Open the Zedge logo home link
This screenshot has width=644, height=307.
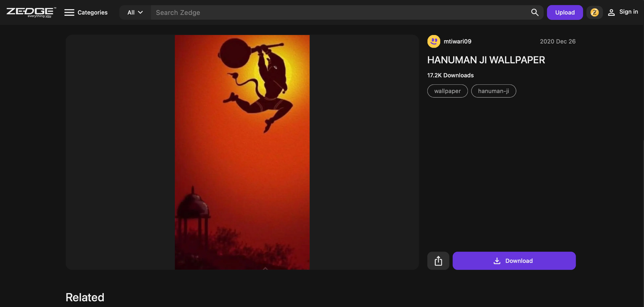pos(31,12)
